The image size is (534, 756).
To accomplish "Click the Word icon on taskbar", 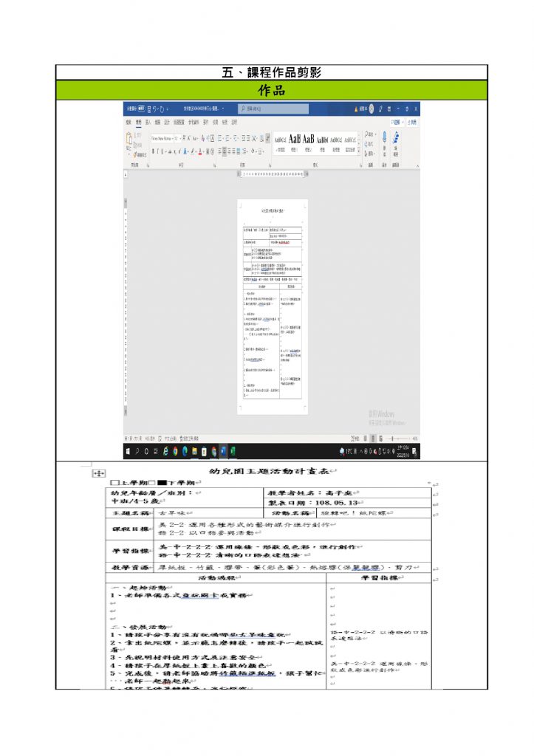I will coord(223,451).
